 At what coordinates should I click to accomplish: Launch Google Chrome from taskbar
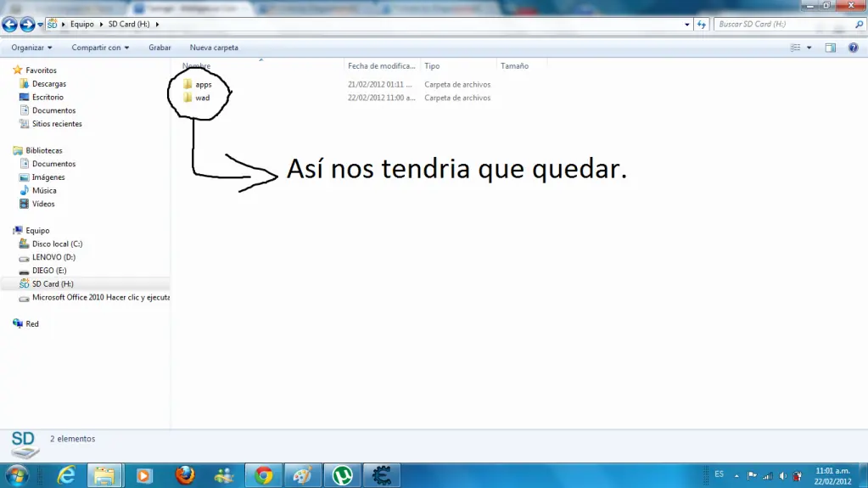coord(264,475)
